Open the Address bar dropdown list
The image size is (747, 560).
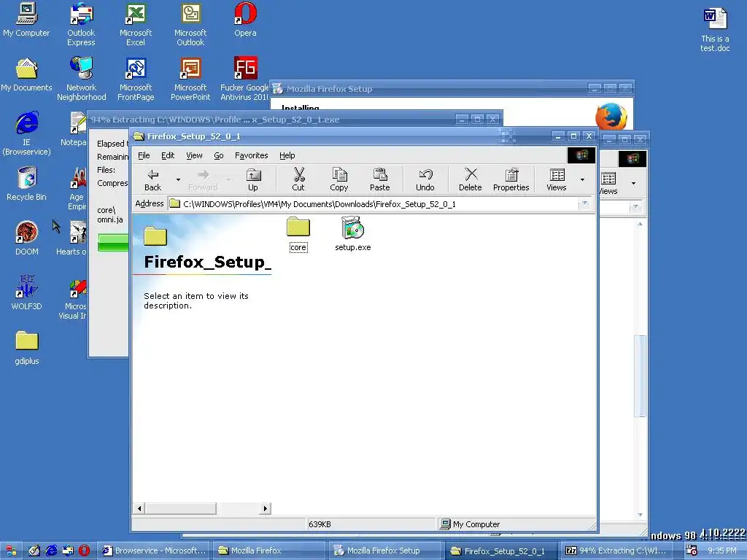(584, 204)
